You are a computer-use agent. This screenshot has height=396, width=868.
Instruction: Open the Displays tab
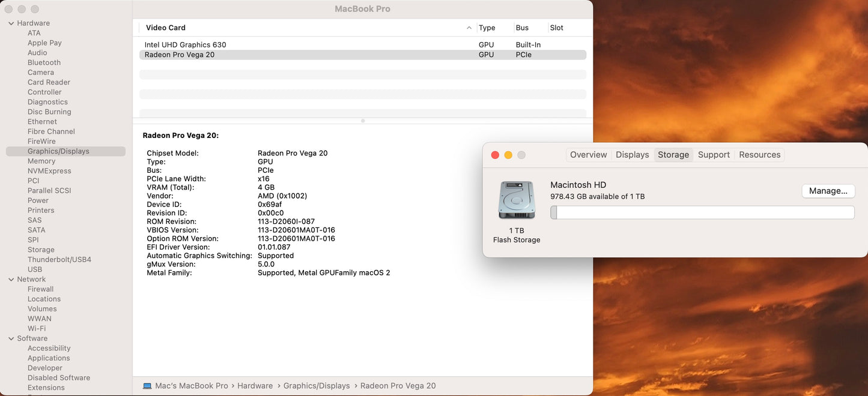(632, 155)
